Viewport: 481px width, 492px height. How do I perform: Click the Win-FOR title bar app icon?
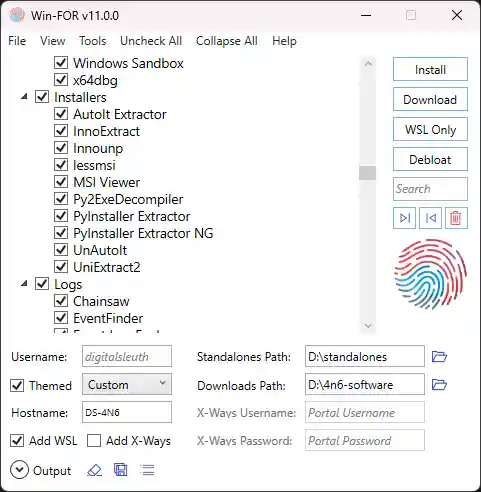[x=17, y=15]
